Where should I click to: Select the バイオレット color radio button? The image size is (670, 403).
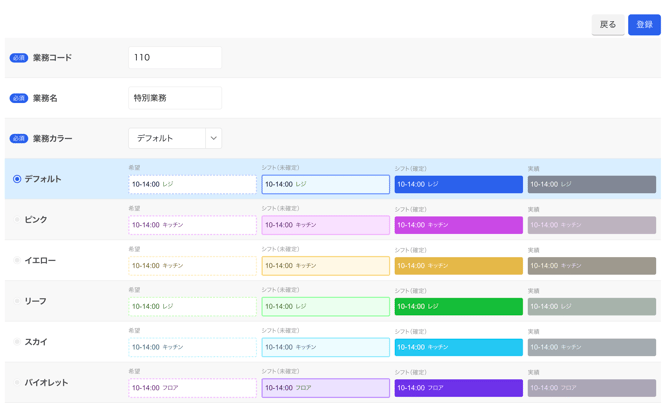17,383
